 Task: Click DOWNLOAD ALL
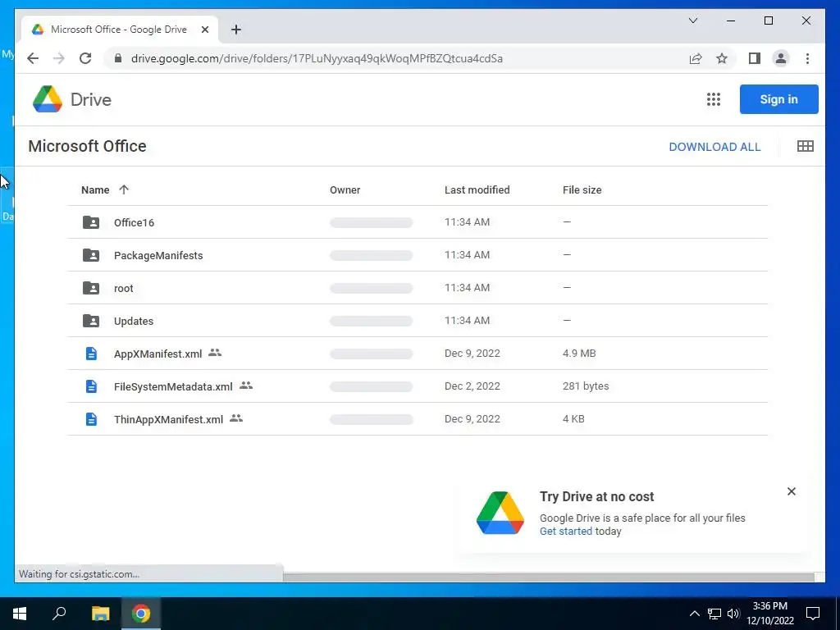pyautogui.click(x=714, y=147)
